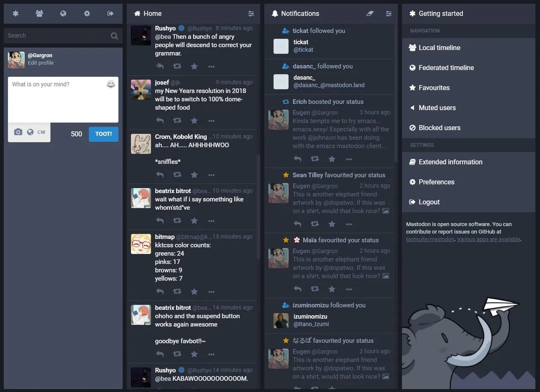
Task: Favourite beatrix bitrot's goodbye favbot post
Action: [x=194, y=354]
